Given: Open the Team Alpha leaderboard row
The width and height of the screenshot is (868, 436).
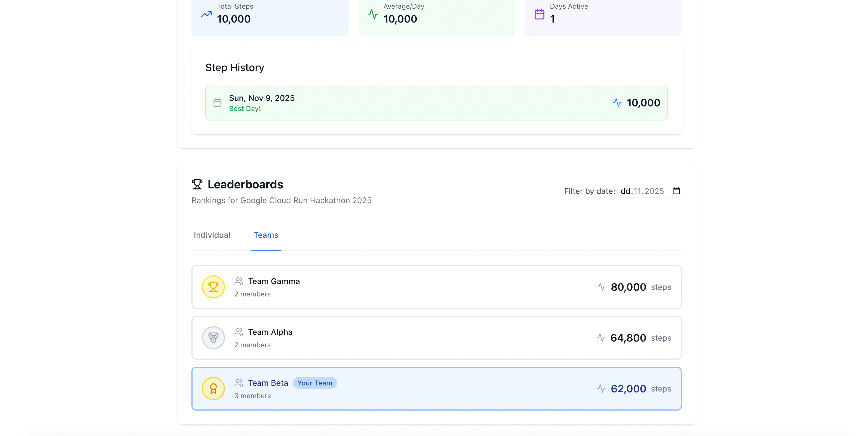Looking at the screenshot, I should (x=436, y=338).
